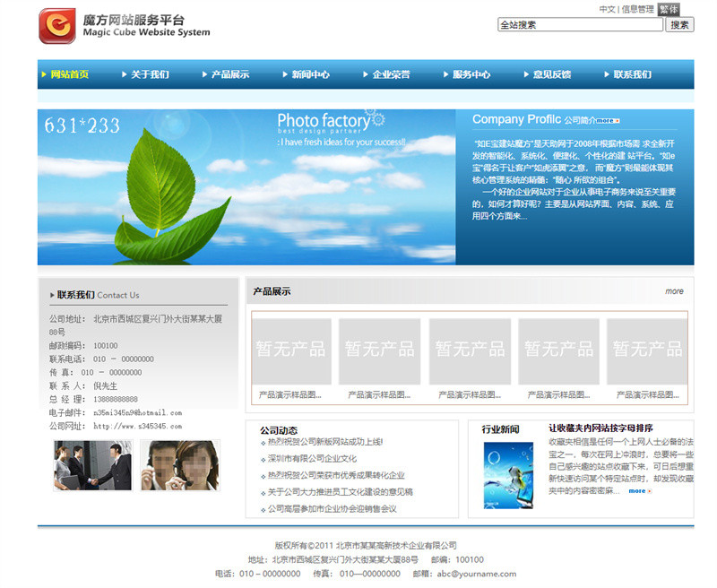This screenshot has height=588, width=717.
Task: Open the second 暂无产品 product thumbnail
Action: [379, 351]
